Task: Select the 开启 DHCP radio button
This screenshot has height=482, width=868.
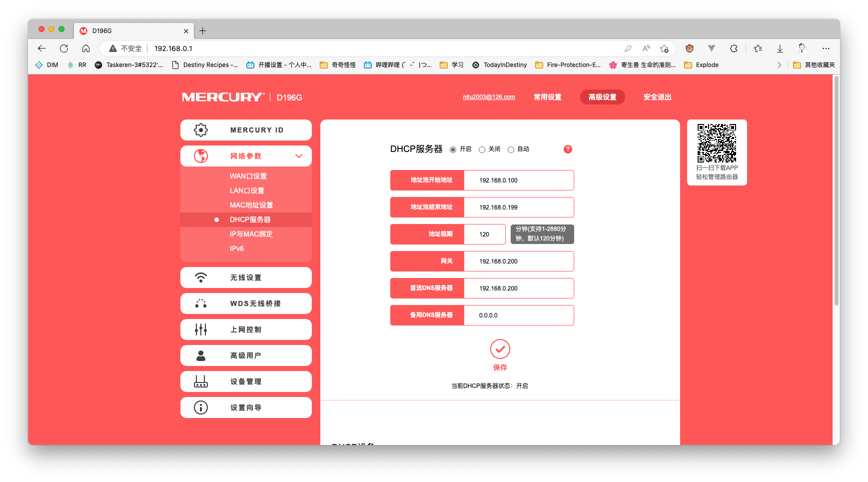Action: [453, 149]
